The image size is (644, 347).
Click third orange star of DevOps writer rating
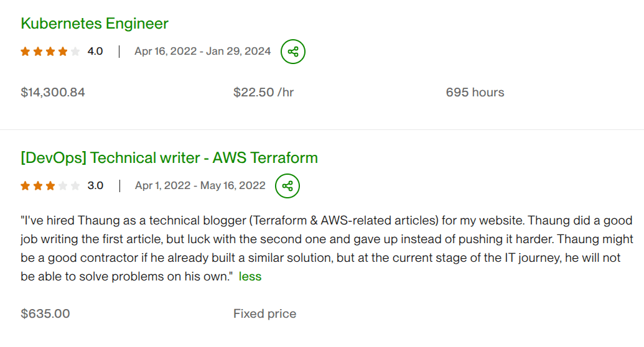pyautogui.click(x=50, y=186)
